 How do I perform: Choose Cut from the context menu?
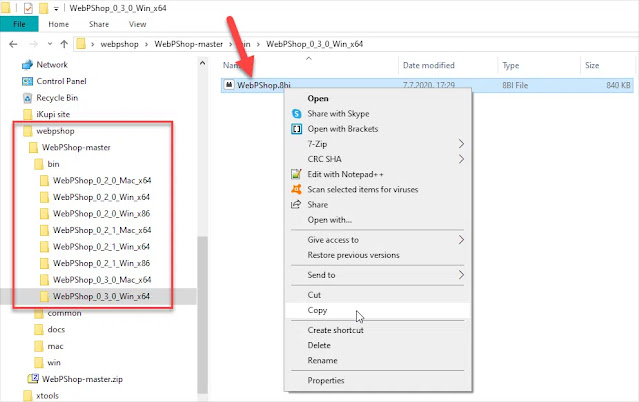click(x=378, y=295)
